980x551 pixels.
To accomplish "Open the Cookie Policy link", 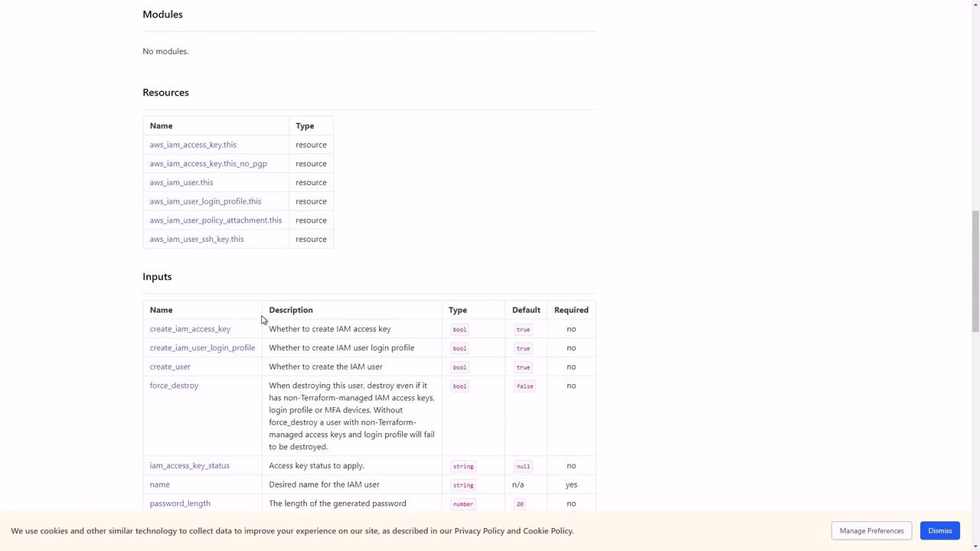I will [x=547, y=531].
